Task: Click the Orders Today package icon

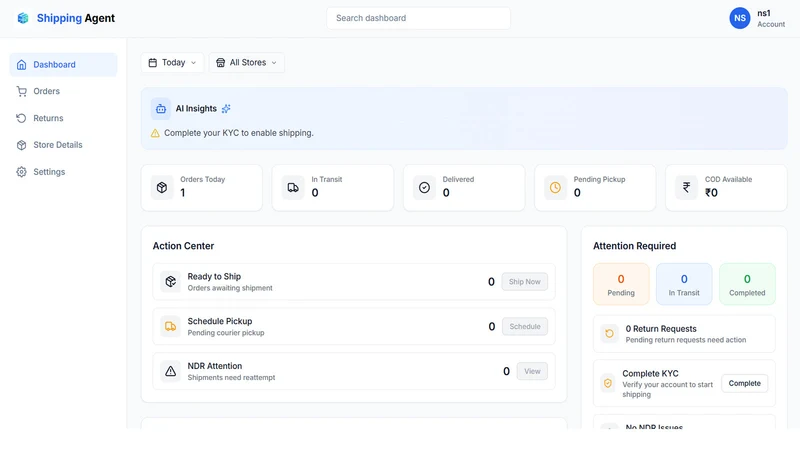Action: [x=162, y=188]
